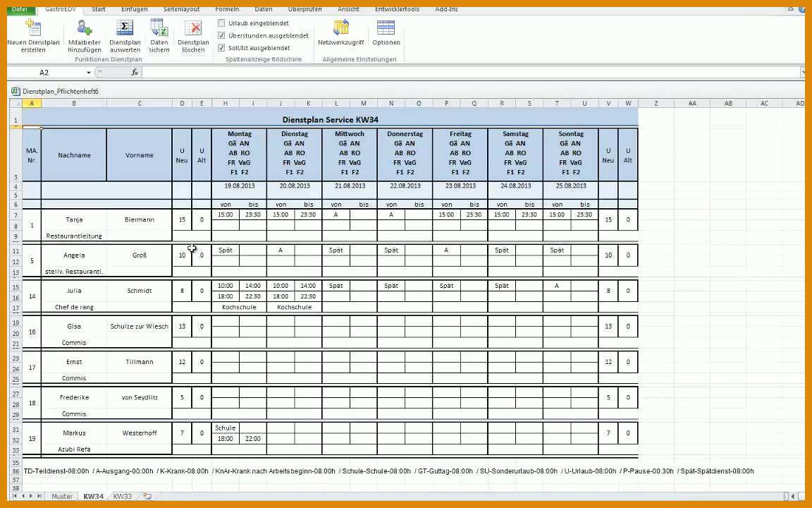Select Schule cell in Markus row
The image size is (812, 508).
(x=226, y=428)
